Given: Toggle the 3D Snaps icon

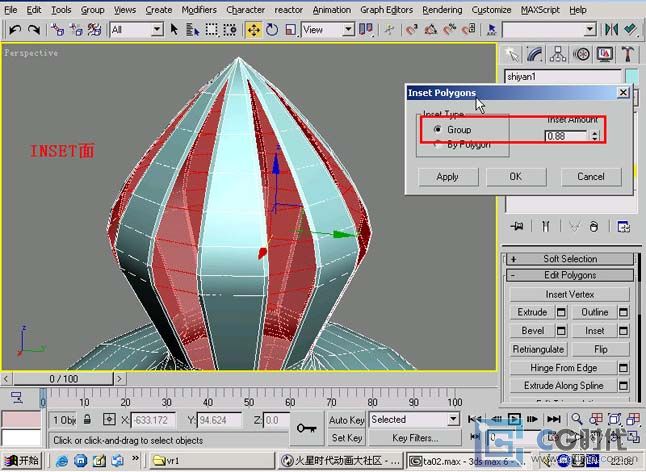Looking at the screenshot, I should tap(412, 30).
